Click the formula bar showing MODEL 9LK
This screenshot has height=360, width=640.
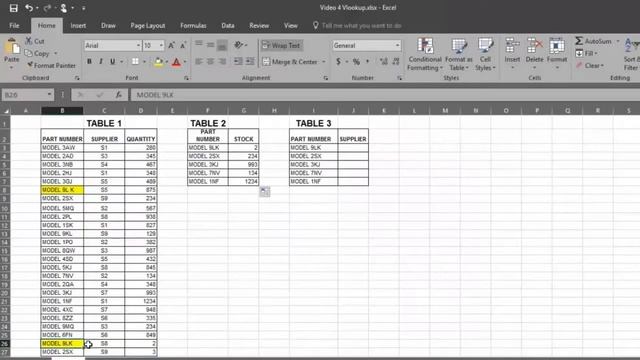(x=385, y=95)
